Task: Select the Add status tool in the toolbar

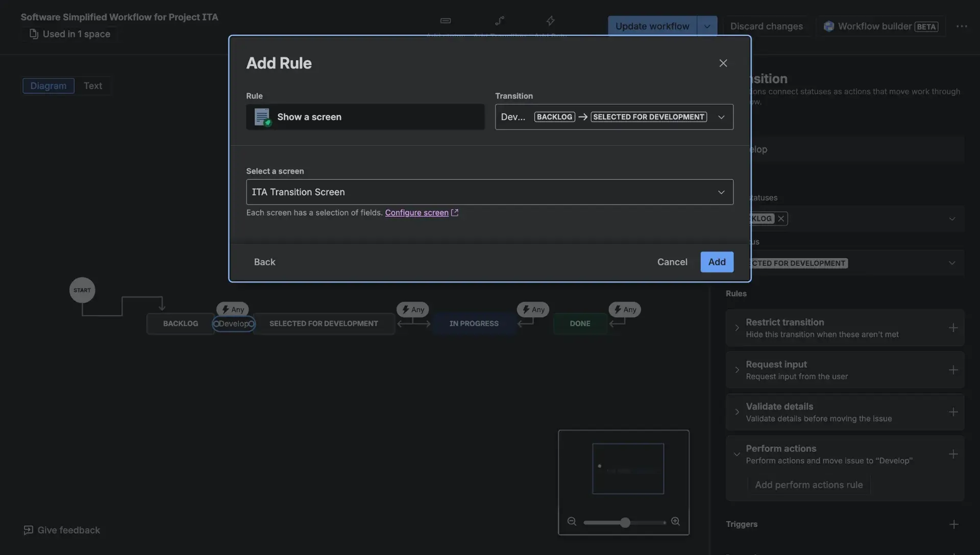Action: (x=446, y=20)
